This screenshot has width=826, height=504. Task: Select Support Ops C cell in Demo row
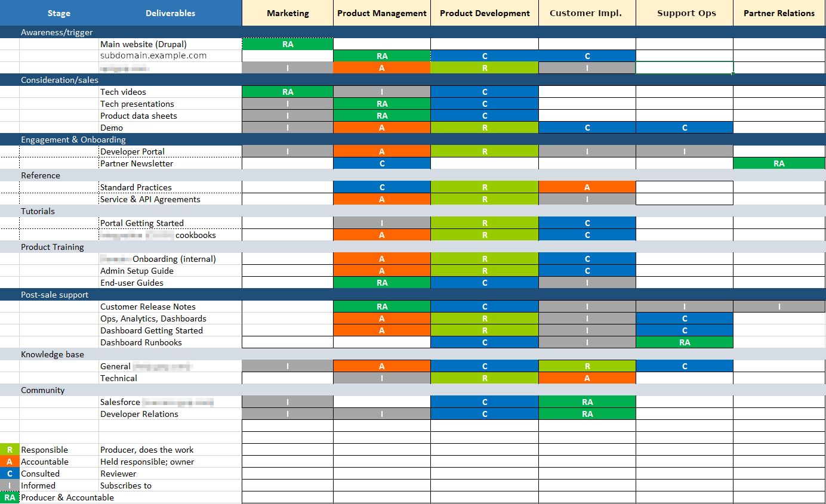click(x=685, y=128)
